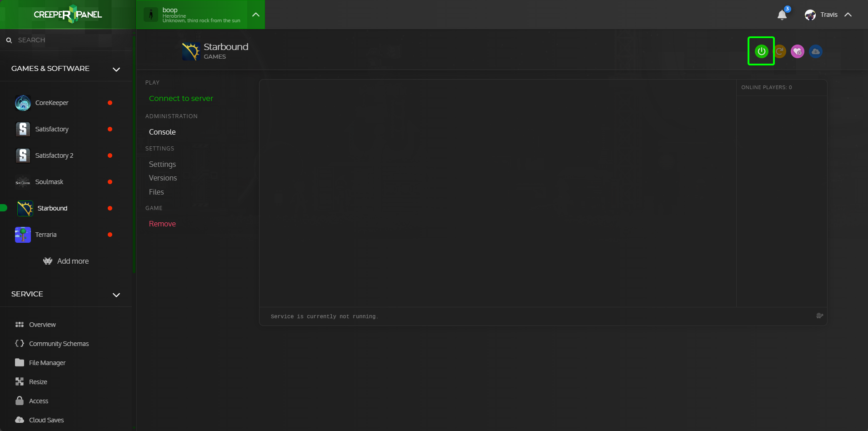Click the sidebar search field

66,40
